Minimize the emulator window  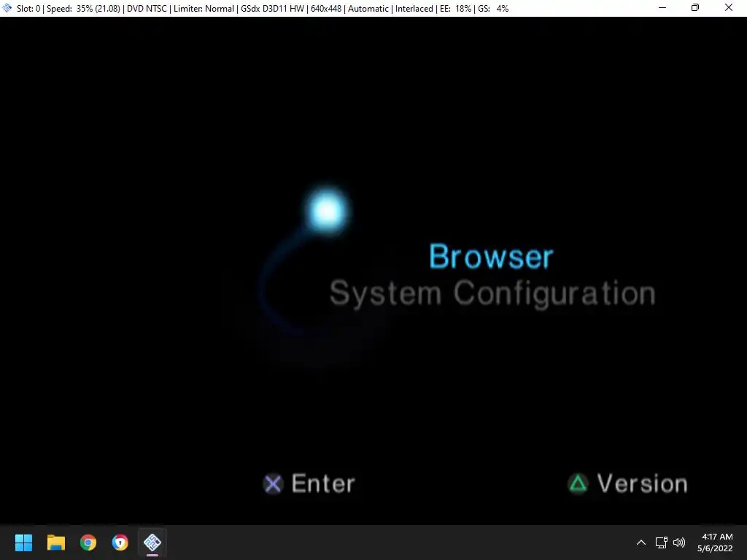662,8
